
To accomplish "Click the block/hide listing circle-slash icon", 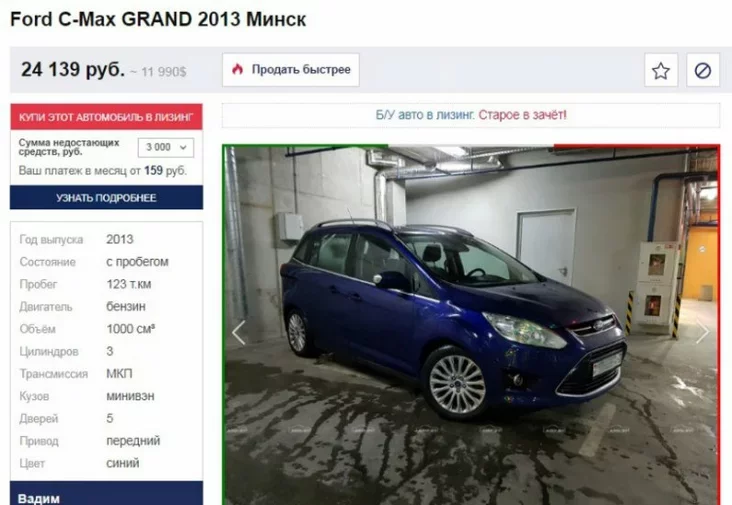I will point(703,70).
